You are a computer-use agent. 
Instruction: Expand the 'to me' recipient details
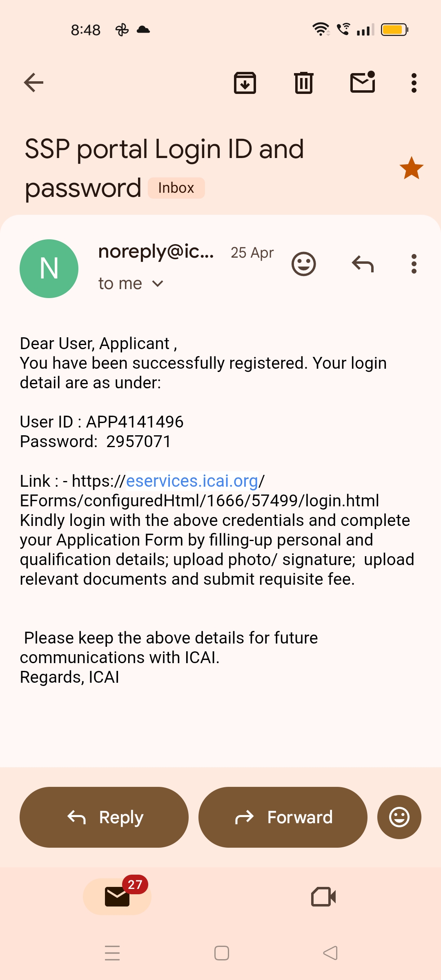pos(131,283)
